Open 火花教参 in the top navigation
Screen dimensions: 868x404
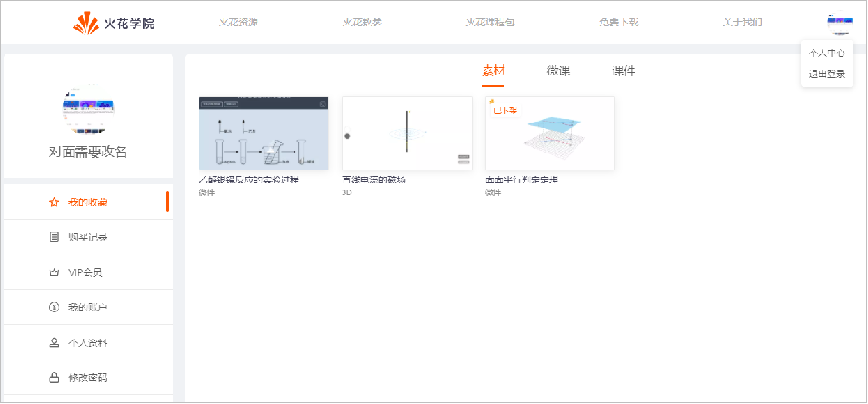click(362, 23)
